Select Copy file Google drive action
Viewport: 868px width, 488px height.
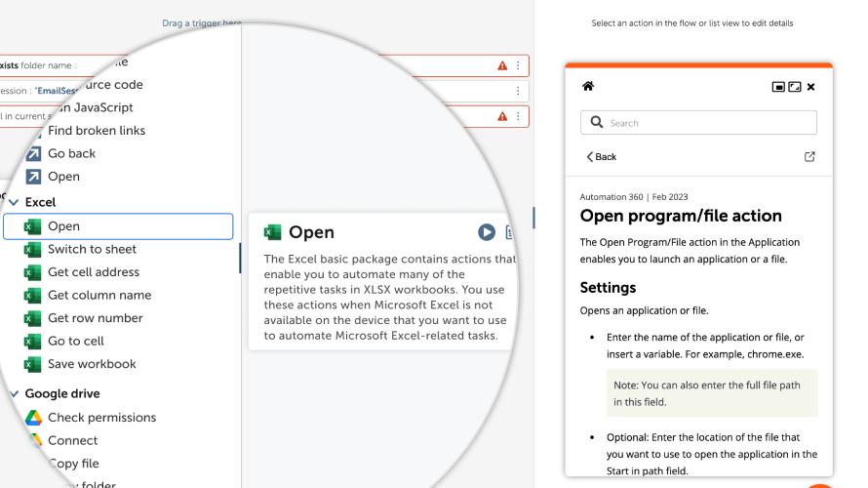tap(73, 464)
